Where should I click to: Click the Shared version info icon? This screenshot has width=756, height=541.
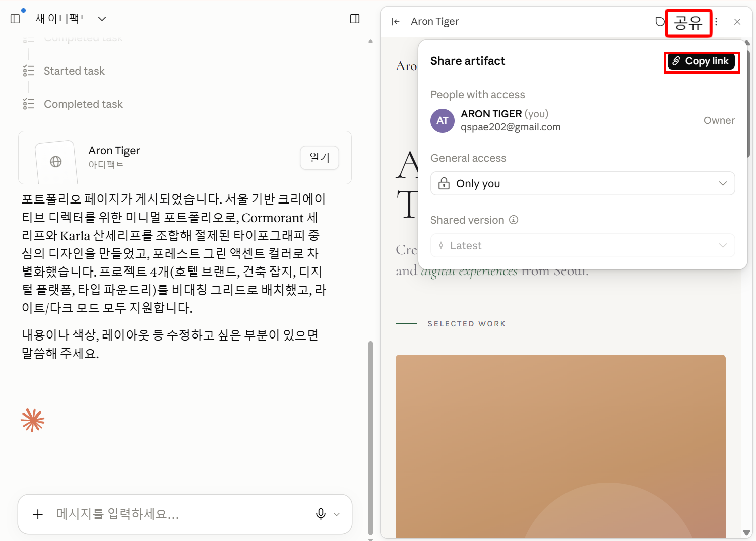(514, 220)
